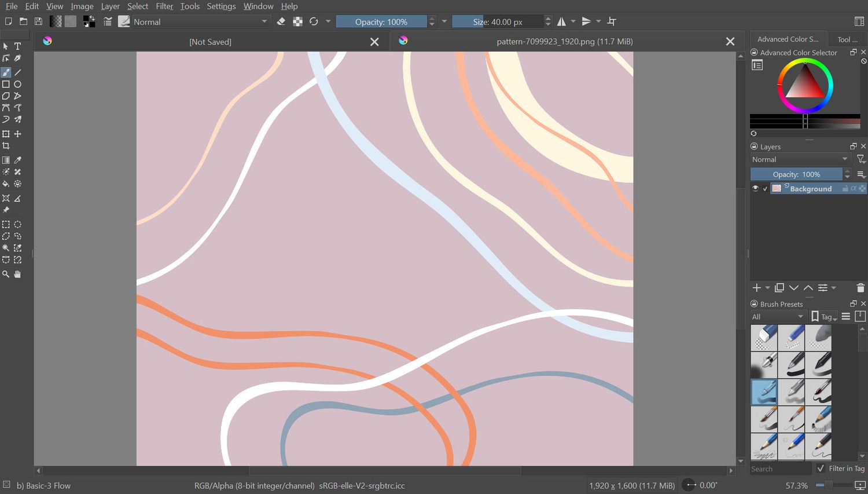Select the Transform tool

pos(6,134)
